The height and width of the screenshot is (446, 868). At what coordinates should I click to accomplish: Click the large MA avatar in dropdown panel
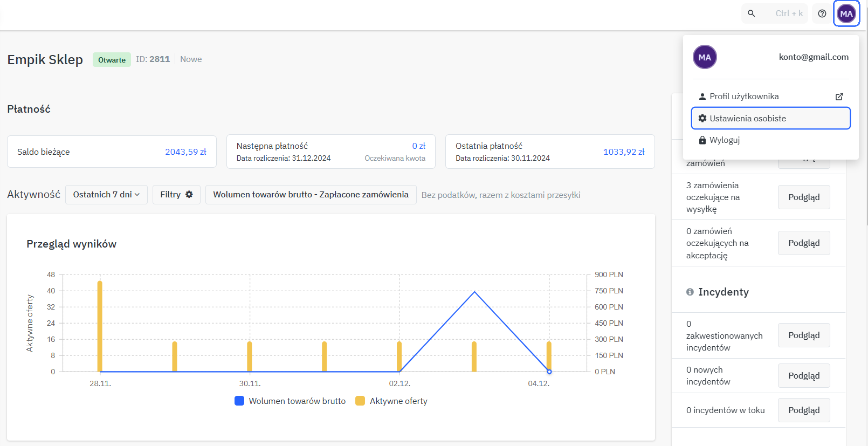pyautogui.click(x=705, y=57)
